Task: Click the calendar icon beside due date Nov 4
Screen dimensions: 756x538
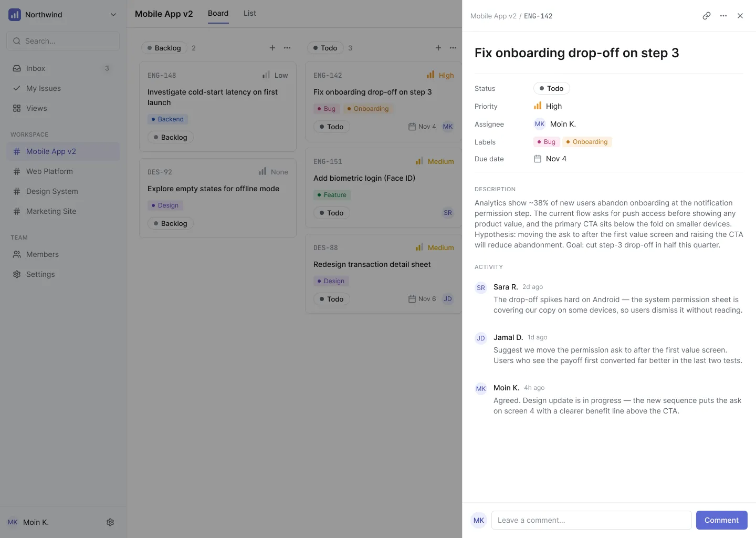Action: (538, 159)
